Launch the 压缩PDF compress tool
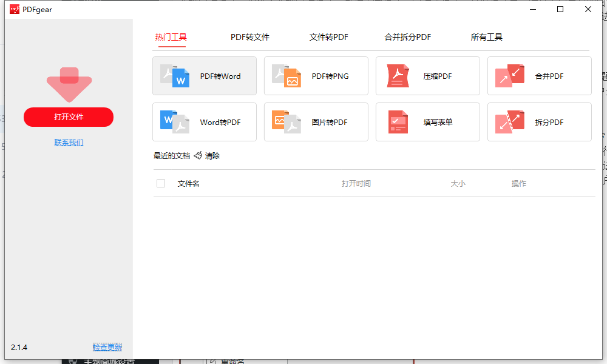Screen dimensions: 607x364 [x=398, y=76]
